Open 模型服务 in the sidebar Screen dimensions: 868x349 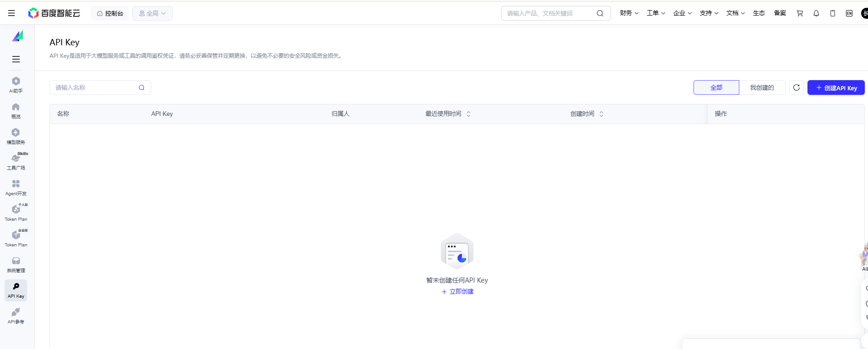coord(16,136)
